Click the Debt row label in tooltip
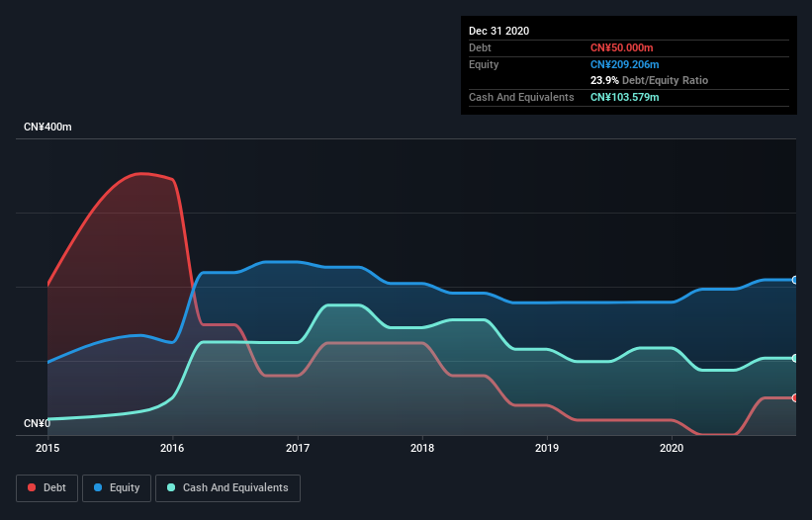 click(x=480, y=47)
